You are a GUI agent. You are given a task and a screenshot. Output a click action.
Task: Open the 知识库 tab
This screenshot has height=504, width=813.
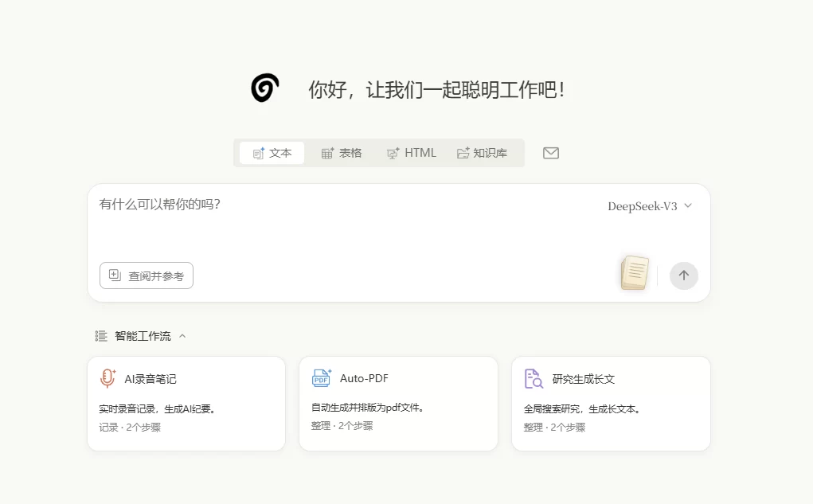tap(482, 153)
